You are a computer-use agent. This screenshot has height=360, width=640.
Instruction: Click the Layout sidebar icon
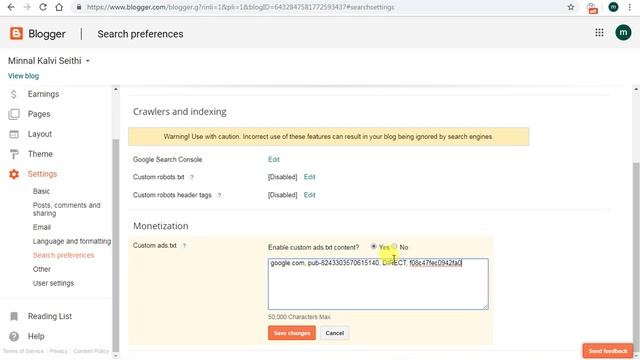14,134
